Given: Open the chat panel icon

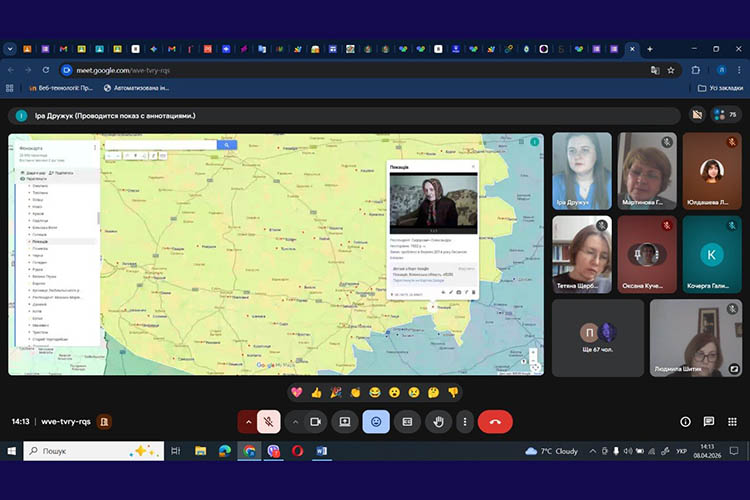Looking at the screenshot, I should tap(708, 422).
